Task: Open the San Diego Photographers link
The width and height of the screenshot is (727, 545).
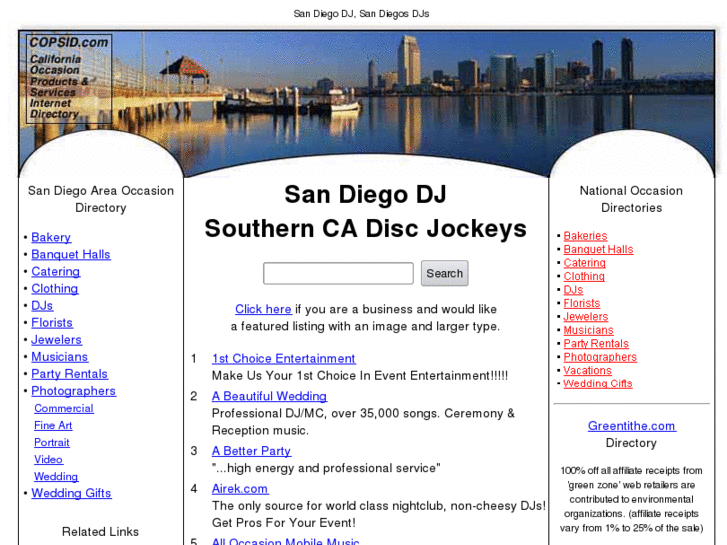Action: tap(74, 391)
